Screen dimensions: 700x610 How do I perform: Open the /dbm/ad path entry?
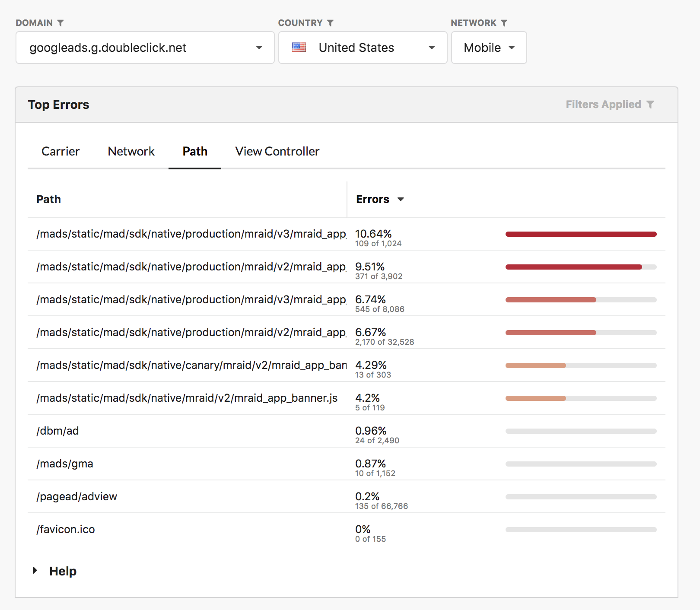click(57, 431)
